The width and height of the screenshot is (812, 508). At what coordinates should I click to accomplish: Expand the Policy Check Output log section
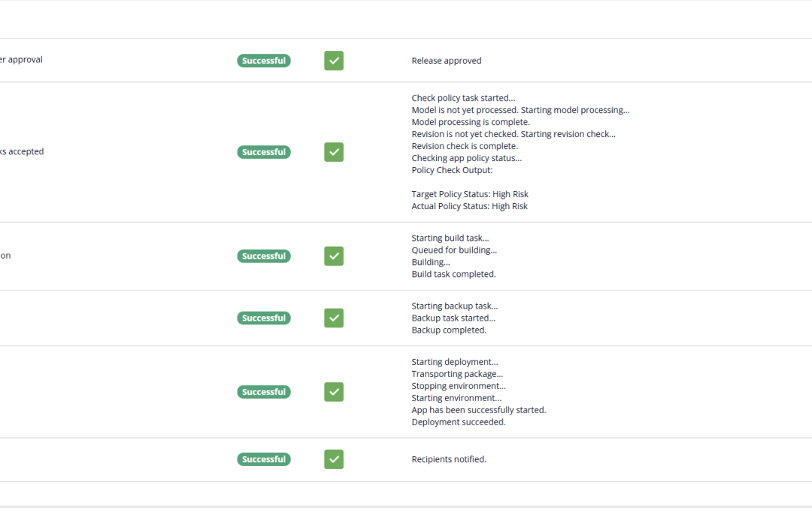(451, 169)
